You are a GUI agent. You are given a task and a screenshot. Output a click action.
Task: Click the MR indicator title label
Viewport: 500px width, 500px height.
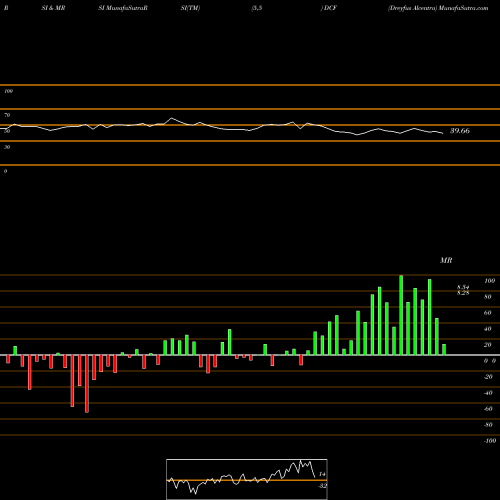tap(446, 260)
